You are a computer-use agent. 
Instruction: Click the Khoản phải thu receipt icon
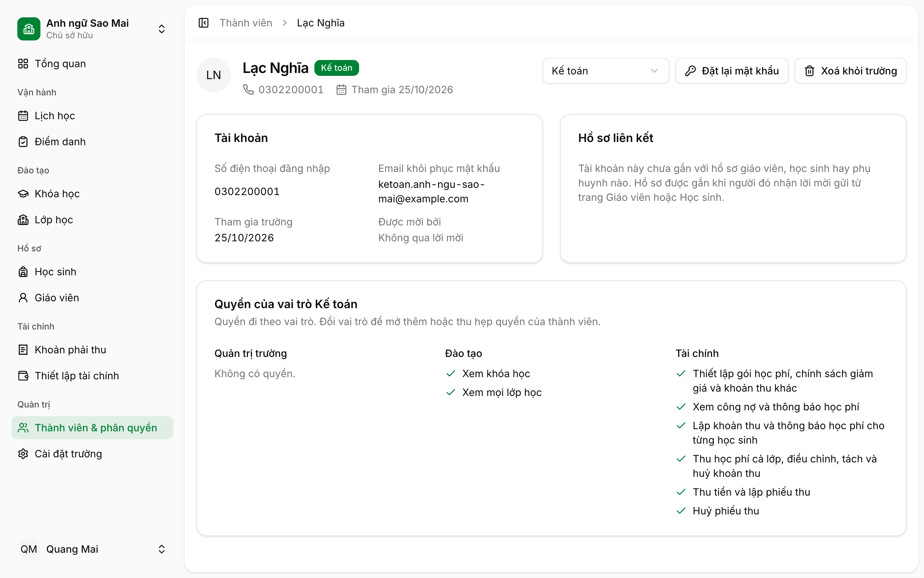(x=23, y=349)
